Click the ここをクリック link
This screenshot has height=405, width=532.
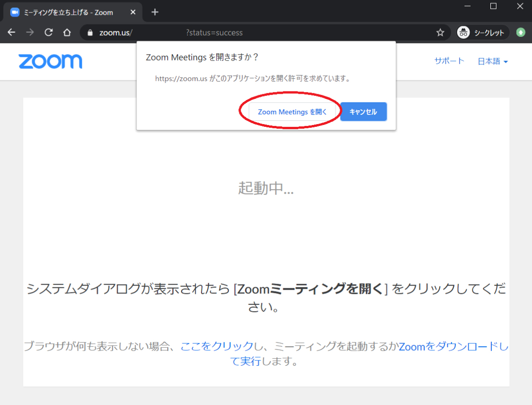point(217,346)
